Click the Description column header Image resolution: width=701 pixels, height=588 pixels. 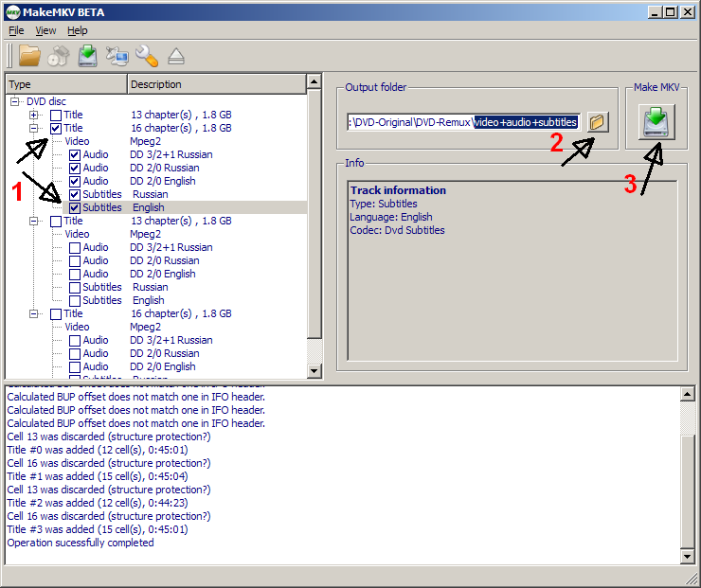[x=217, y=84]
